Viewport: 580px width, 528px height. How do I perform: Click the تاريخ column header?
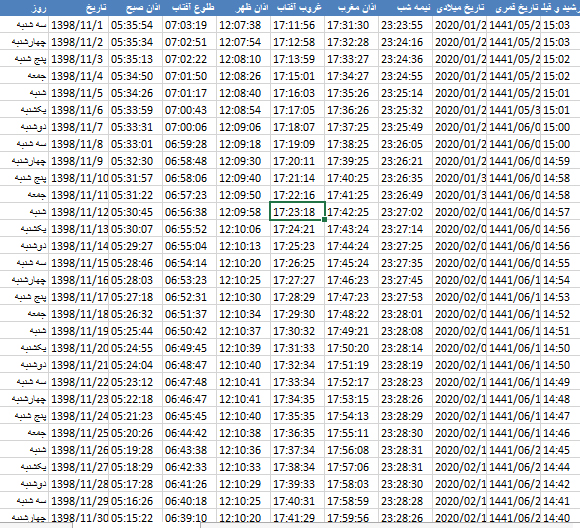click(78, 7)
